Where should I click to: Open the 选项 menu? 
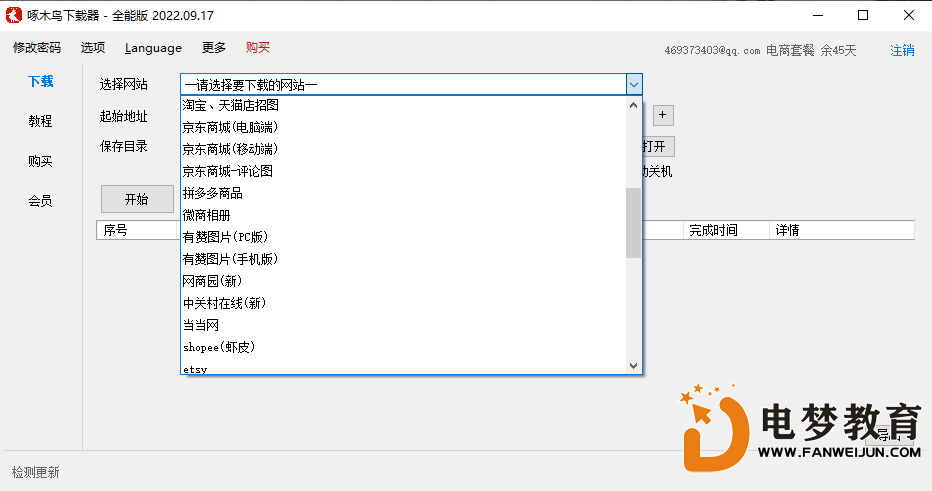pos(93,48)
